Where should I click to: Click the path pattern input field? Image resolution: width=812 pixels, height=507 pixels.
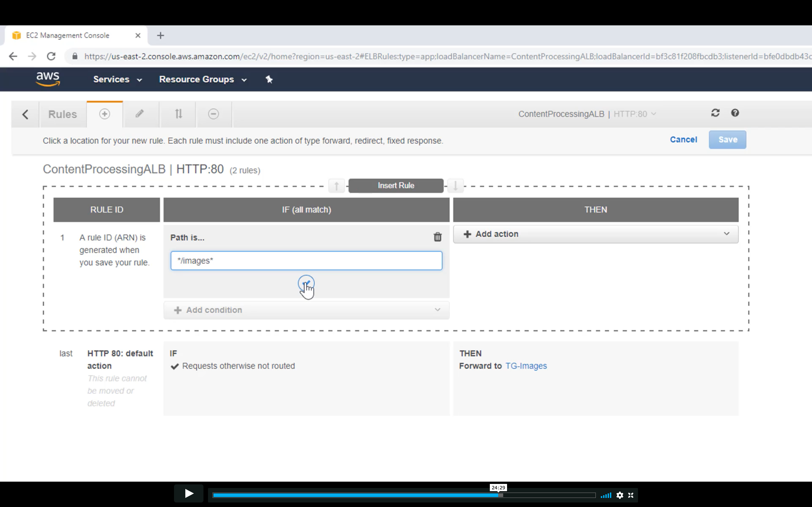click(306, 261)
